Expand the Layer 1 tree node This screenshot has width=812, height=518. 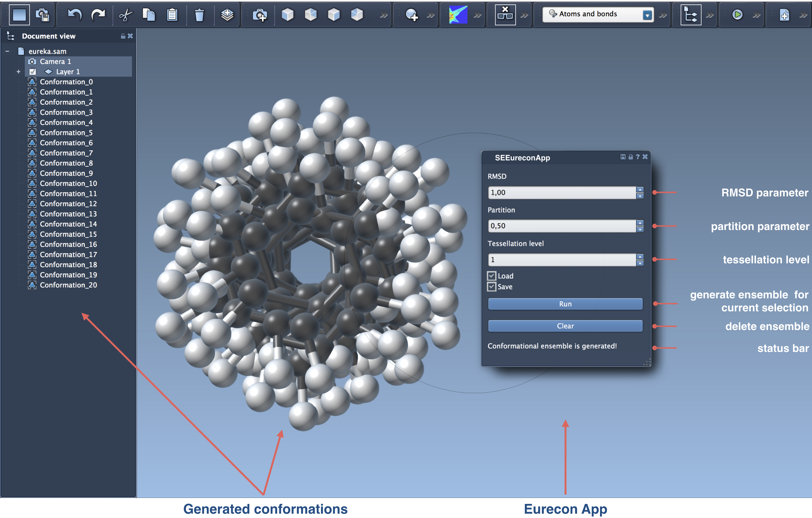(x=19, y=72)
